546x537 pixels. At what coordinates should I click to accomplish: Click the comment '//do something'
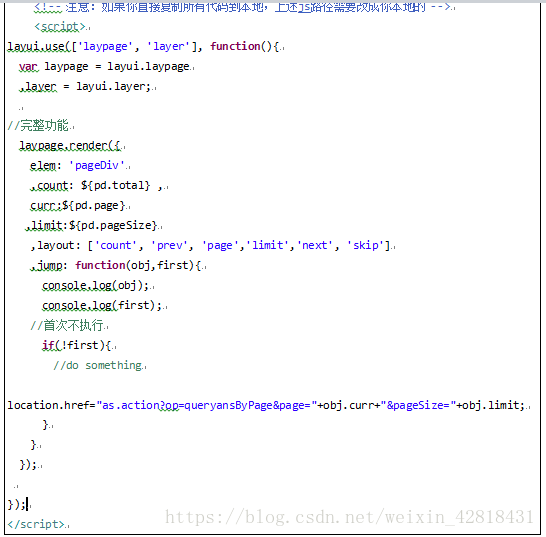pyautogui.click(x=98, y=365)
